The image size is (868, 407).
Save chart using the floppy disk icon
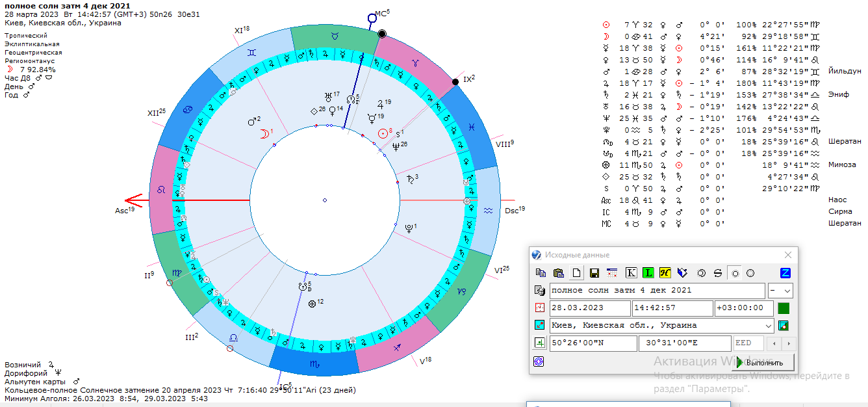[x=593, y=272]
